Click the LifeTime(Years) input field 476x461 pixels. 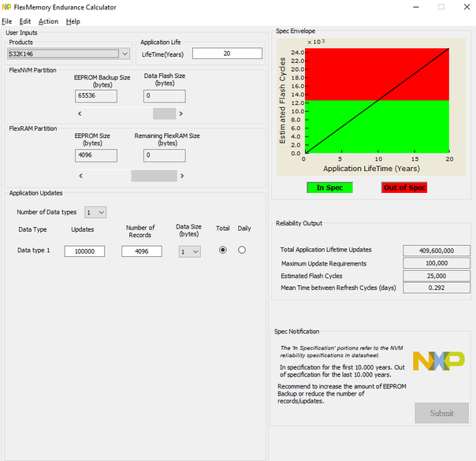(227, 54)
